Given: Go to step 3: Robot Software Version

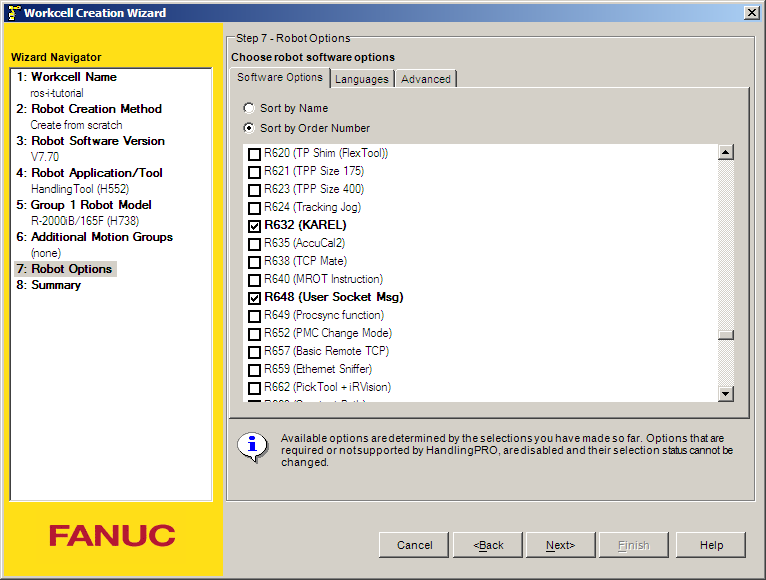Looking at the screenshot, I should tap(90, 141).
